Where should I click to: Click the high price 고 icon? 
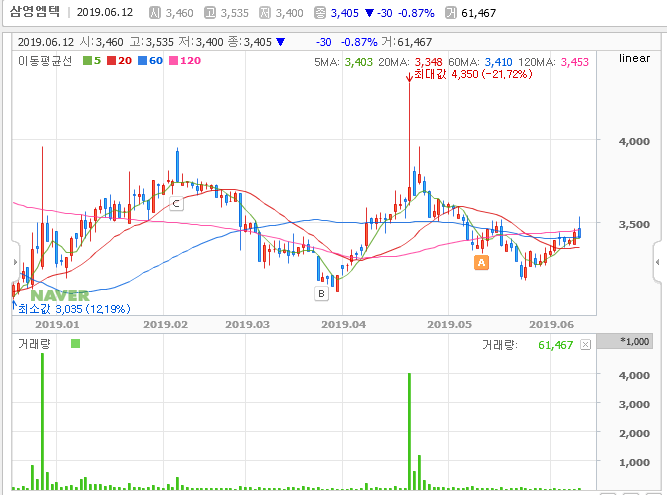[x=210, y=13]
